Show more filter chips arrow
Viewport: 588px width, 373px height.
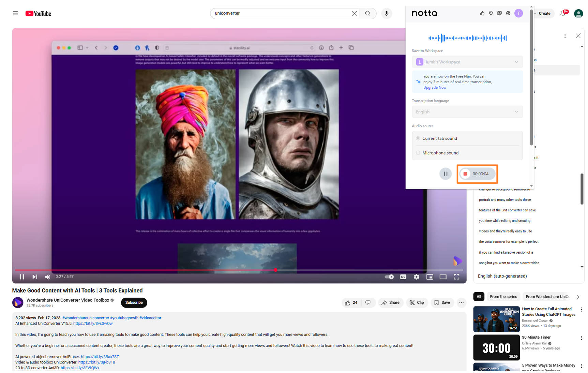pos(578,297)
